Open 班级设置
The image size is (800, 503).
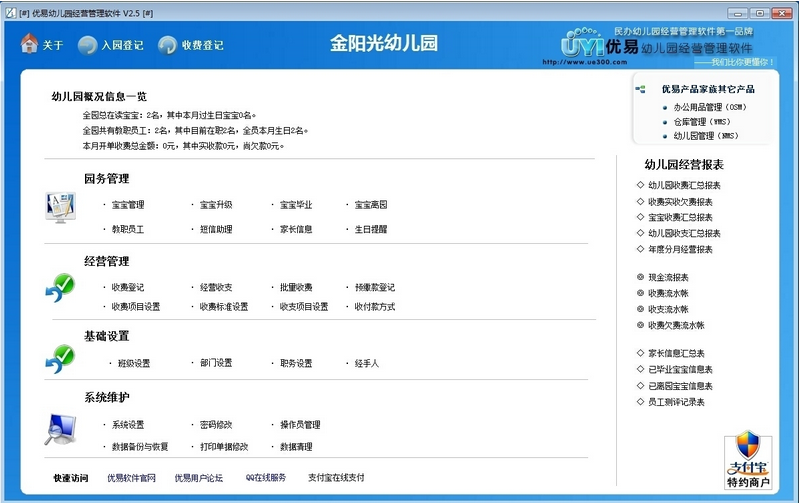(134, 364)
